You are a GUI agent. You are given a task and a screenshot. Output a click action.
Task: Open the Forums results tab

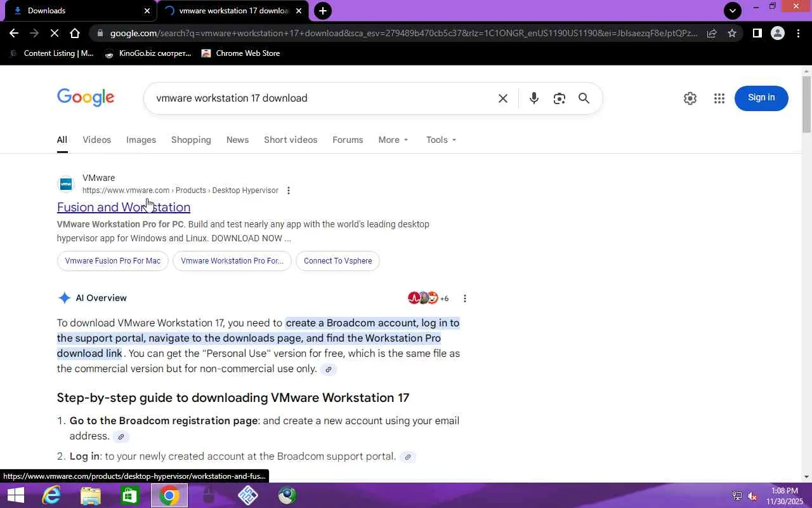pos(348,140)
